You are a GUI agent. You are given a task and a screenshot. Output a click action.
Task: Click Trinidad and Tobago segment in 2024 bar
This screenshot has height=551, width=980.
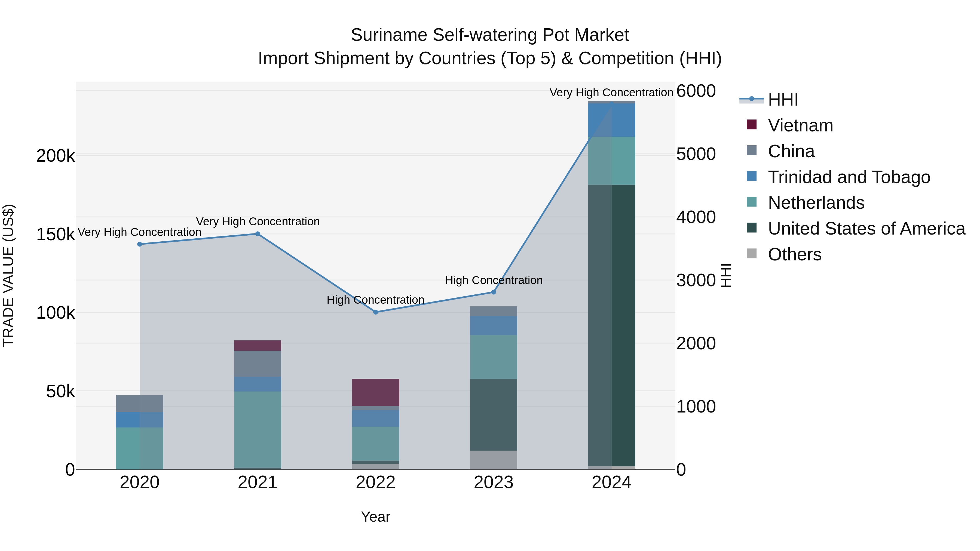point(612,120)
